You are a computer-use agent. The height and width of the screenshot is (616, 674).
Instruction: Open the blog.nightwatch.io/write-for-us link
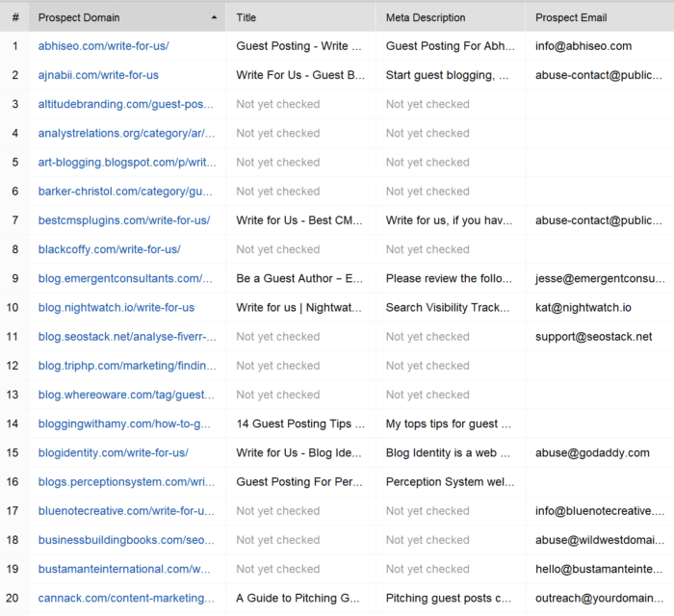pos(117,308)
